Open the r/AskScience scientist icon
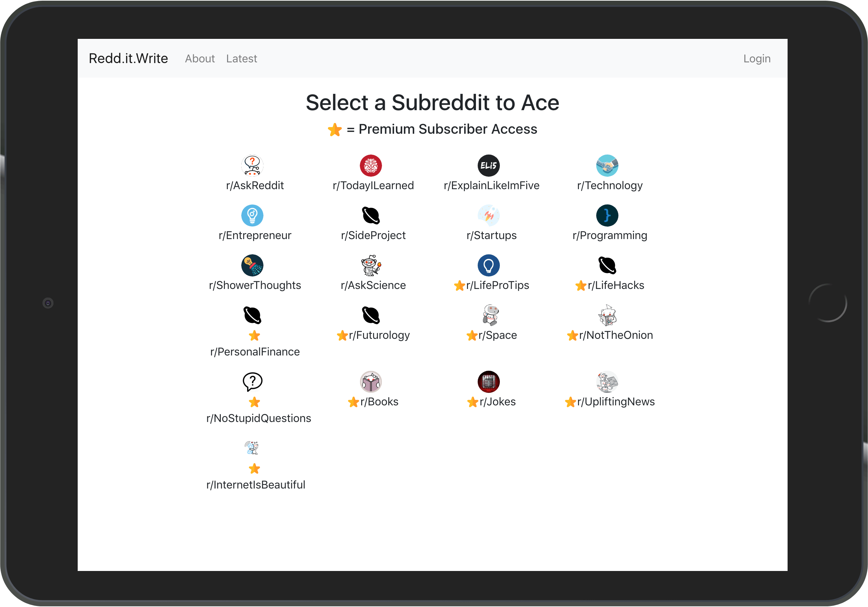 371,265
